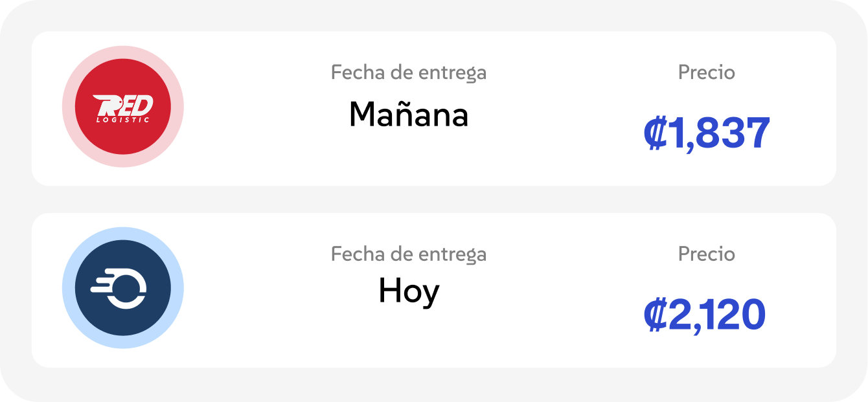Click the gray gap between the two cards
The height and width of the screenshot is (402, 868).
434,199
